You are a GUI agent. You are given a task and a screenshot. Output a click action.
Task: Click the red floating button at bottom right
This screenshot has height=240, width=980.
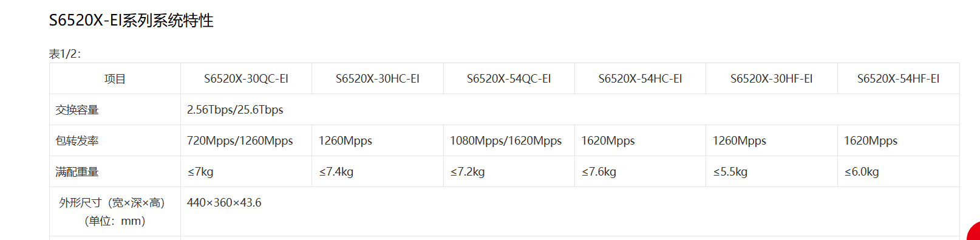tap(974, 233)
